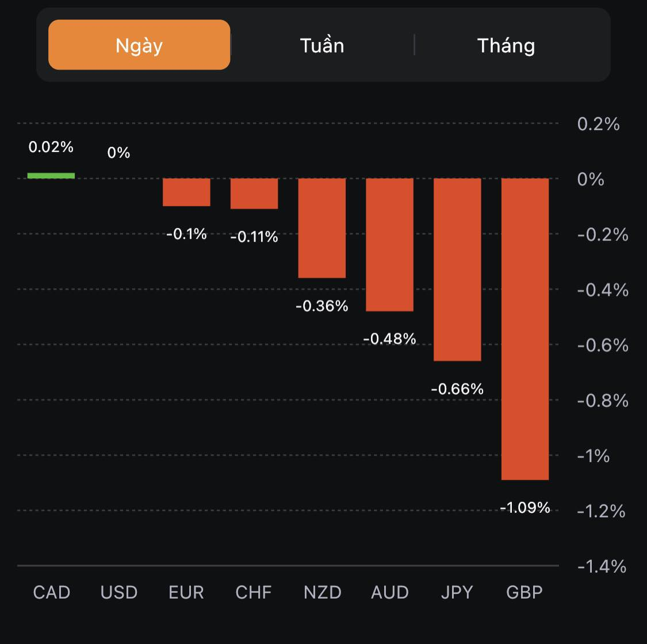The image size is (647, 644).
Task: Click the -1.09% value label
Action: (x=525, y=508)
